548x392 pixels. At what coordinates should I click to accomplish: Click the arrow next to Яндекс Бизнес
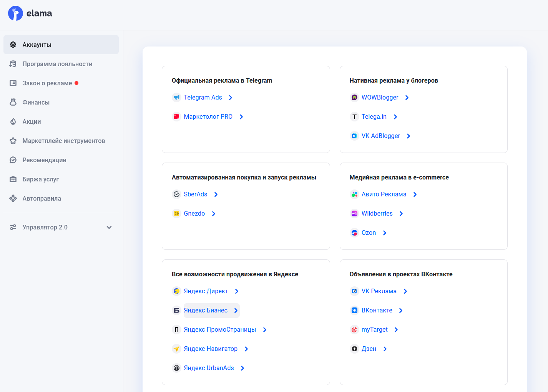click(x=236, y=311)
